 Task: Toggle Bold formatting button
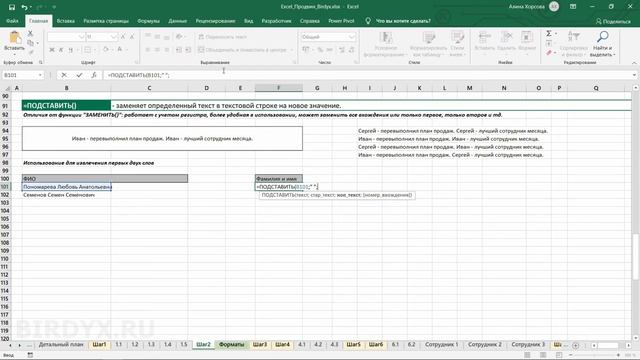click(52, 50)
